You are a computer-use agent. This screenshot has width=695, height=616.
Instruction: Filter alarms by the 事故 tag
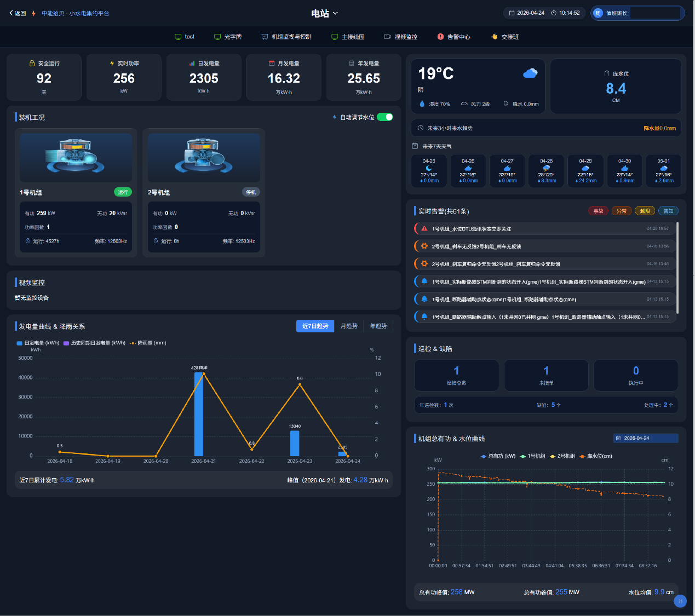point(598,211)
